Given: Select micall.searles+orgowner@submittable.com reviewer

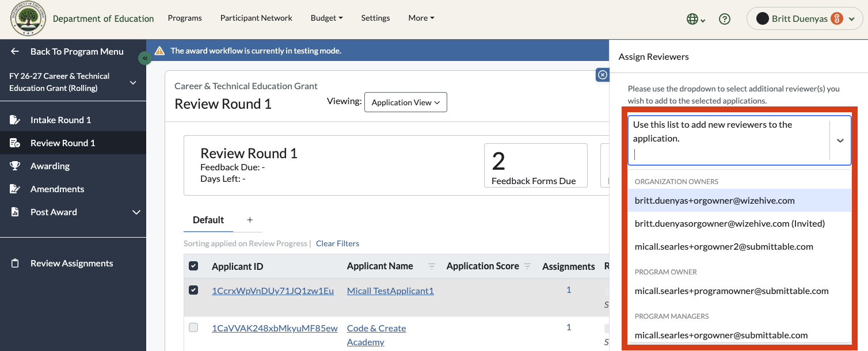Looking at the screenshot, I should 740,335.
